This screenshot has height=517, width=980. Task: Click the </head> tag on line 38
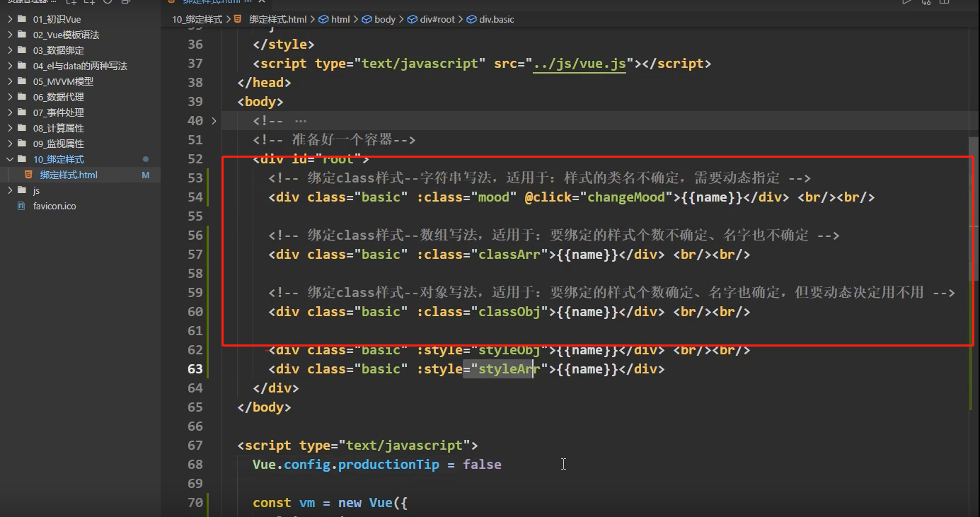tap(265, 83)
